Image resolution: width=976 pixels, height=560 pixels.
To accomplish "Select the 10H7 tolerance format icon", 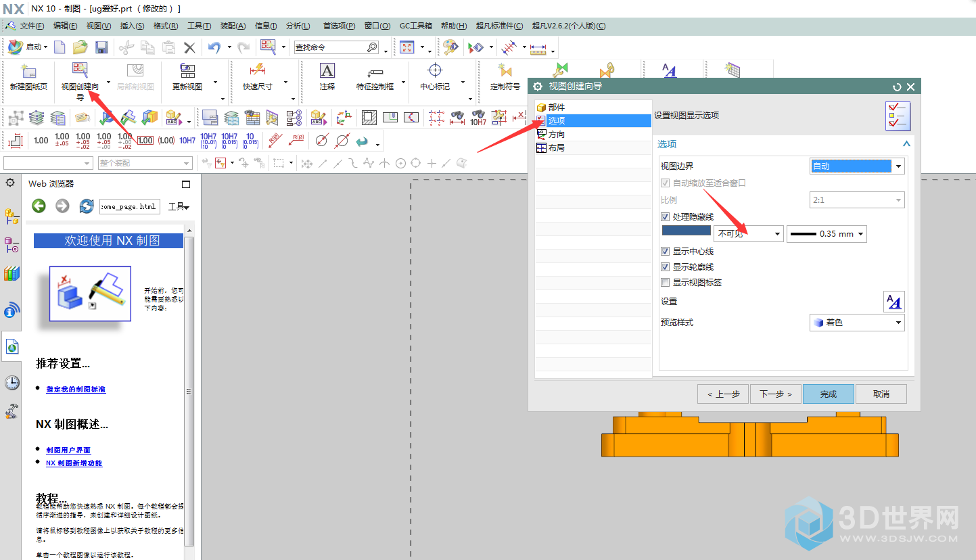I will point(187,141).
